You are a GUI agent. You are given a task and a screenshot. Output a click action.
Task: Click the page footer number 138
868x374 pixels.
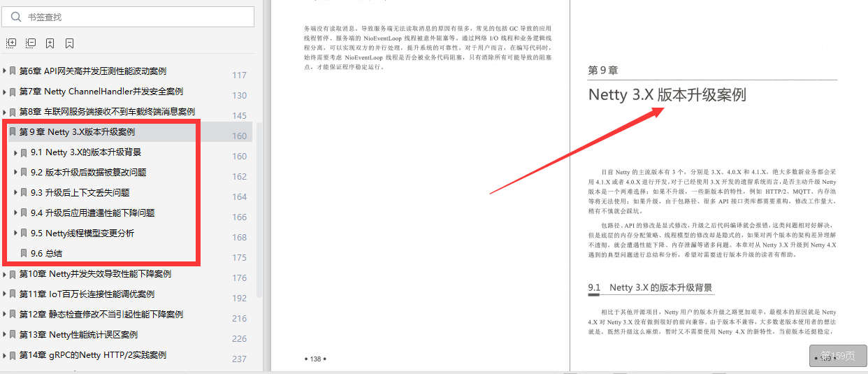tap(316, 359)
